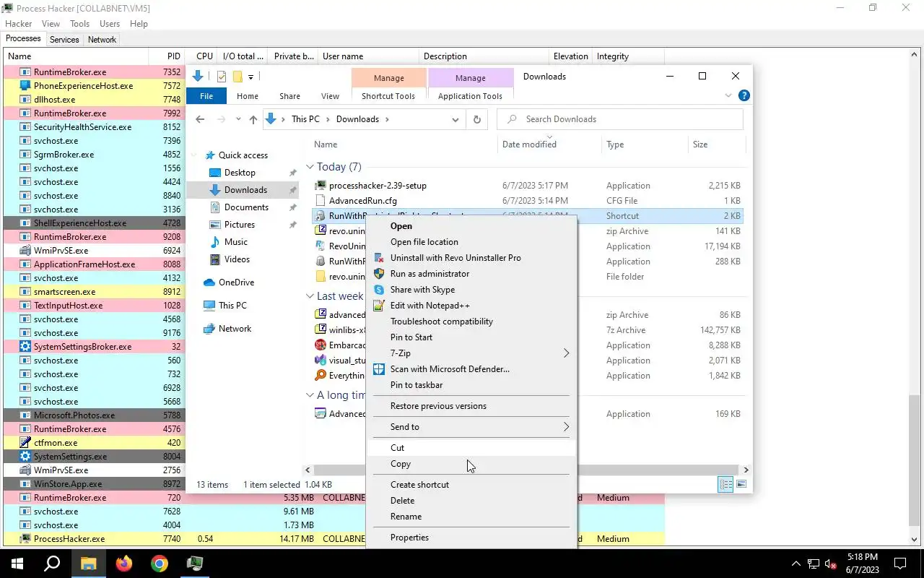Viewport: 924px width, 578px height.
Task: Open File Explorer from the taskbar
Action: click(88, 564)
